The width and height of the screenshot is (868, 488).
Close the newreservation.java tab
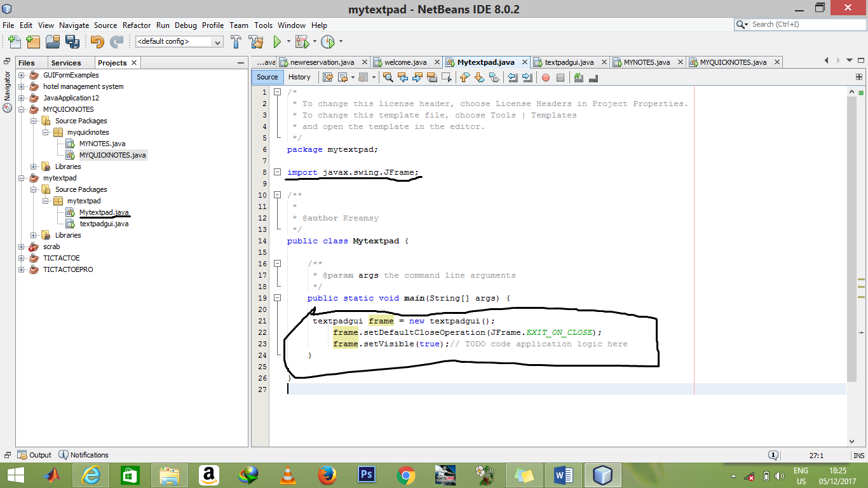(364, 62)
